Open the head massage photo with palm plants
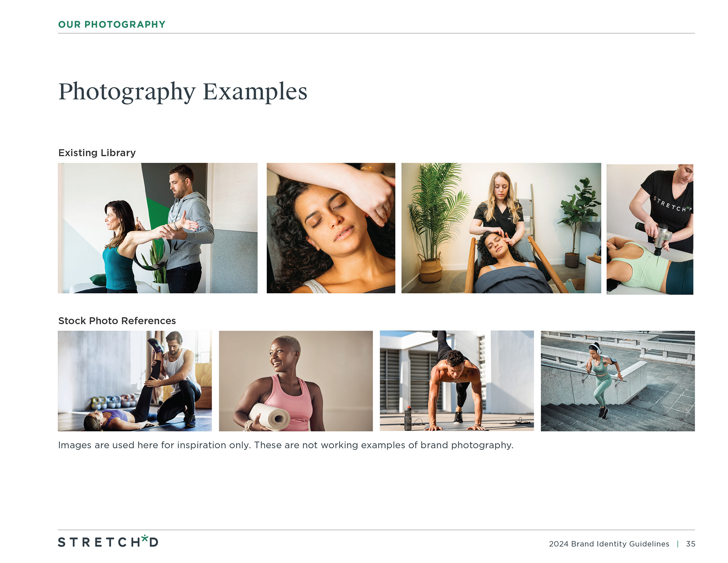This screenshot has height=563, width=728. coord(501,228)
